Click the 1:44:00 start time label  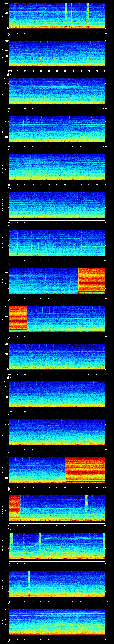pyautogui.click(x=9, y=33)
